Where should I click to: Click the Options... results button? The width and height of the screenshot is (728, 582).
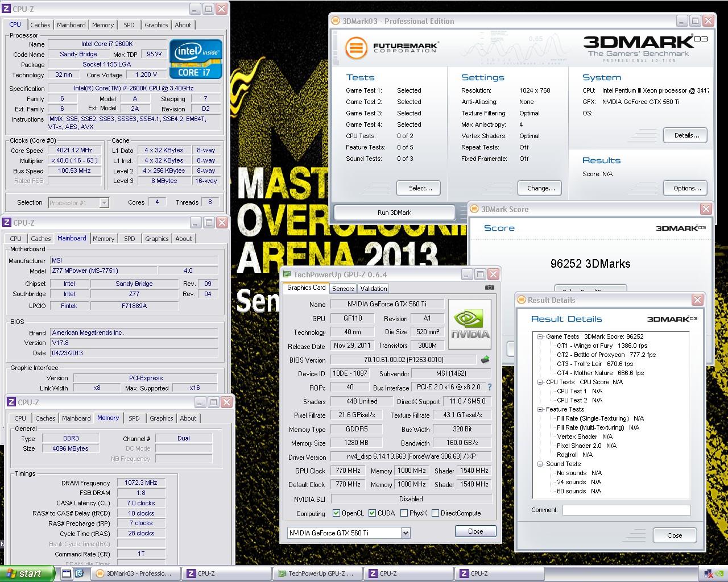[x=686, y=188]
